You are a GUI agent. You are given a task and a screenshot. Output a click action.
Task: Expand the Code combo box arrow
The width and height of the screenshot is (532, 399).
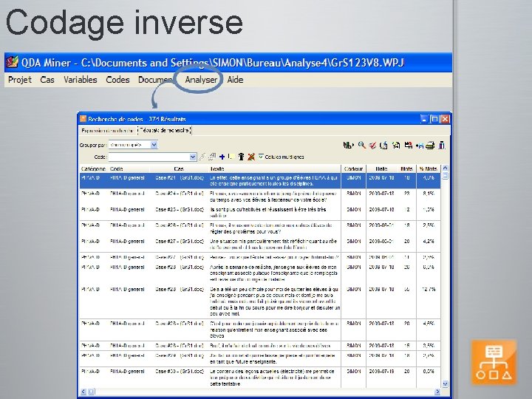193,157
